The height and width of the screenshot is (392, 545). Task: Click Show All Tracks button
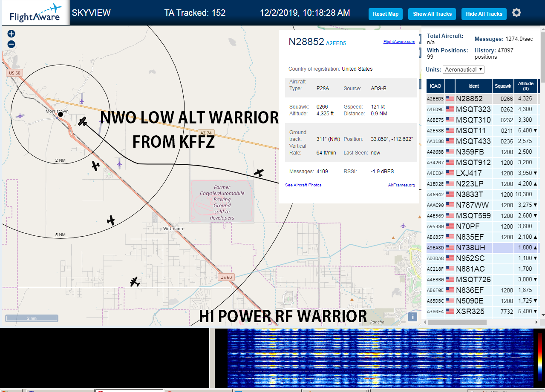(x=432, y=14)
